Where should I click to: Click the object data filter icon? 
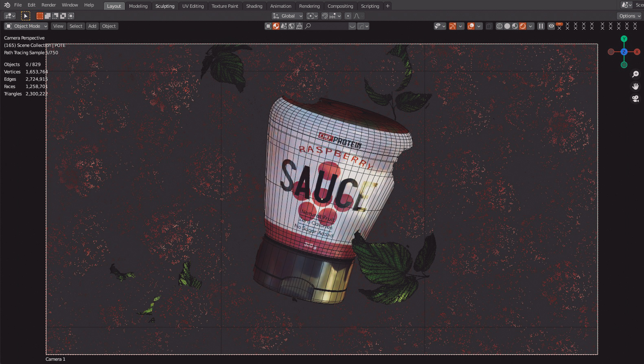(268, 26)
